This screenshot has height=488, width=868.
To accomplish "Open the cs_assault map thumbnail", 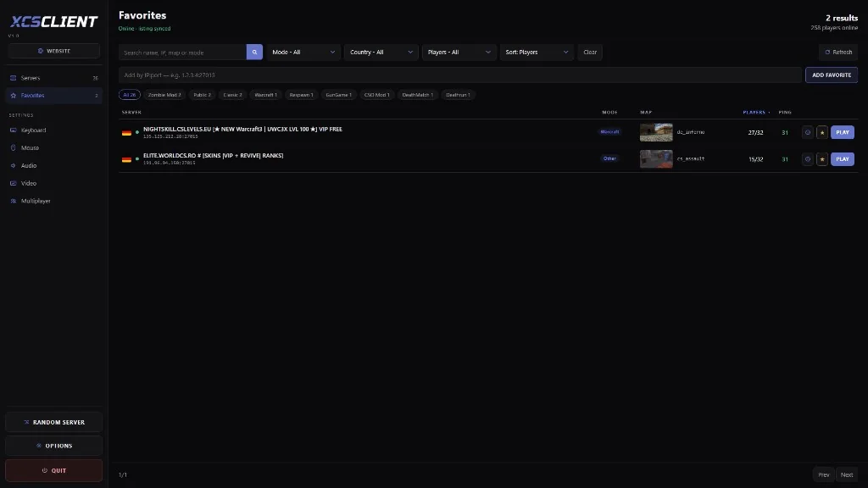I will pos(656,158).
